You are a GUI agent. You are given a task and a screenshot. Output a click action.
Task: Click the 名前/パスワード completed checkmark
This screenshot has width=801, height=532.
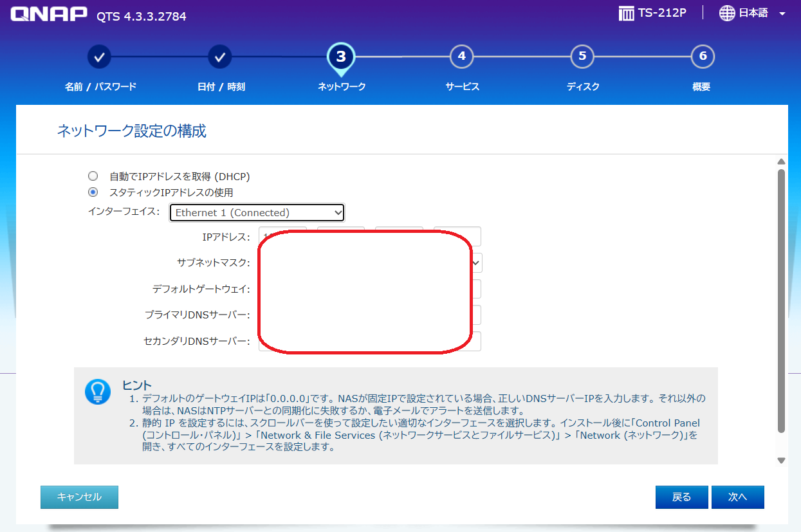tap(99, 57)
